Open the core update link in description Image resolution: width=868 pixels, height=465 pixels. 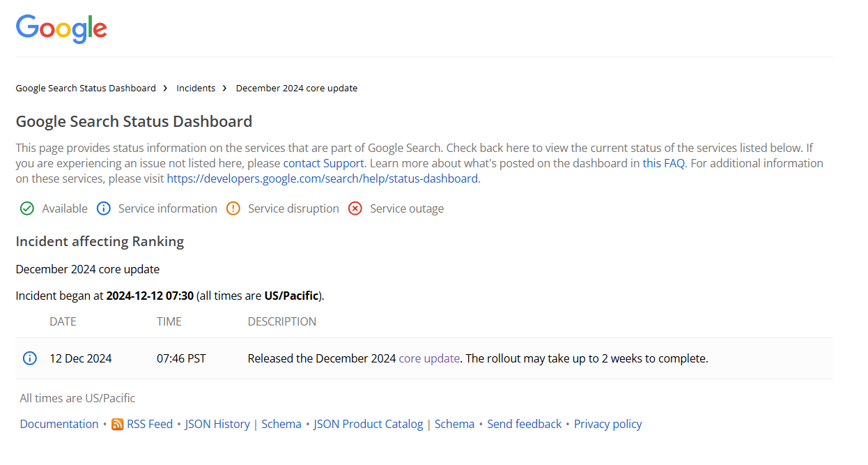429,358
